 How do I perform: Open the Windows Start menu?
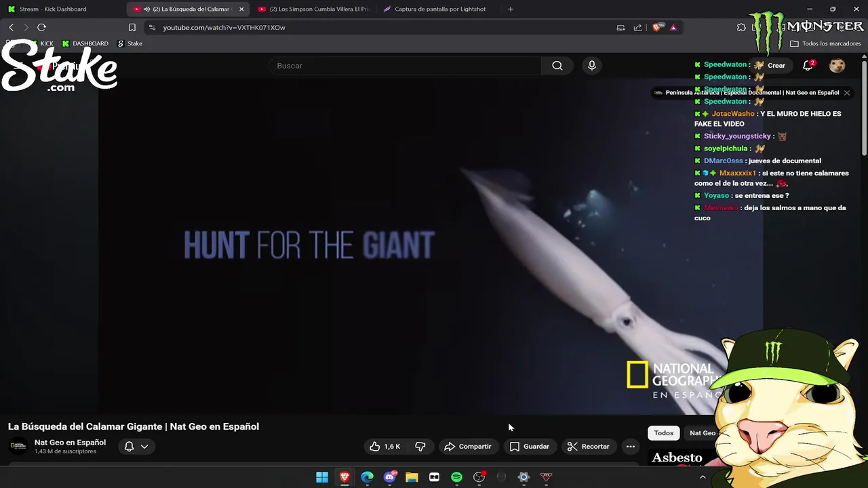(322, 477)
